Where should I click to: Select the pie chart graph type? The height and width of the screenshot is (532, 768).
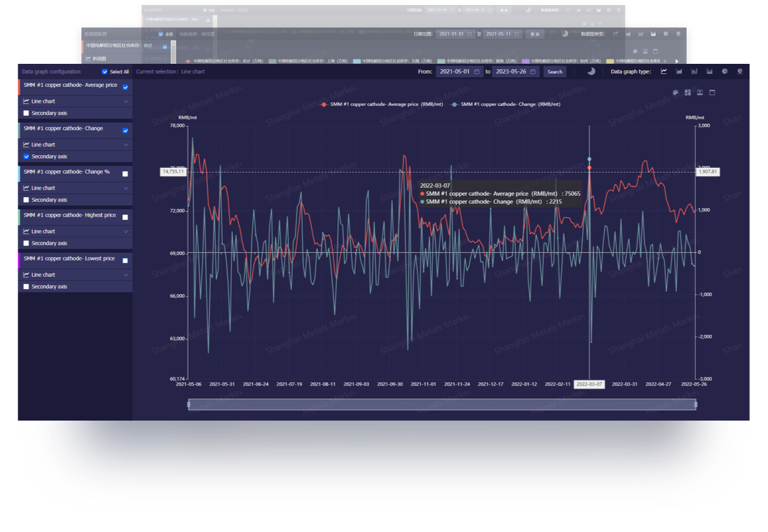[x=725, y=71]
